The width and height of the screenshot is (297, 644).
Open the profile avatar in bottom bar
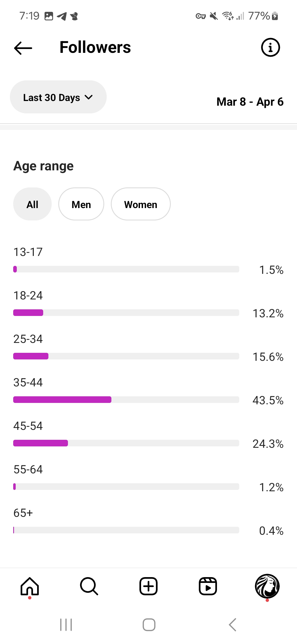point(267,586)
